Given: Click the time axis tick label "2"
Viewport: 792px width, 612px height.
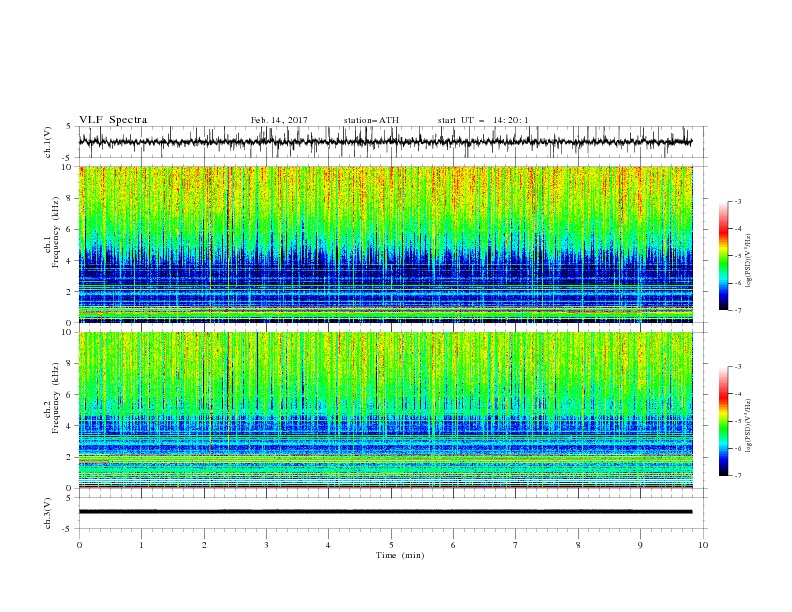Looking at the screenshot, I should 204,545.
